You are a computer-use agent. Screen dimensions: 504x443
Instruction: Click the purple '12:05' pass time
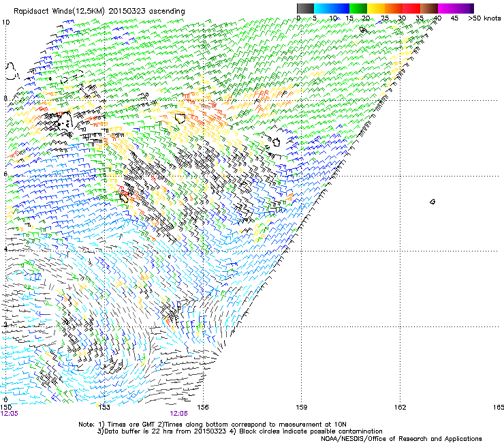[x=10, y=414]
